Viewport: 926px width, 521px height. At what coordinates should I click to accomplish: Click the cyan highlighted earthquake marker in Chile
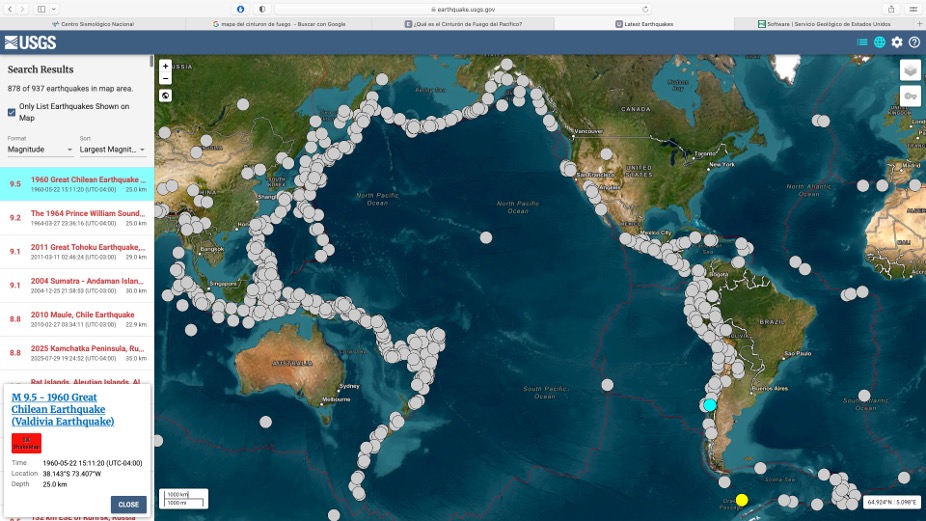click(x=710, y=405)
